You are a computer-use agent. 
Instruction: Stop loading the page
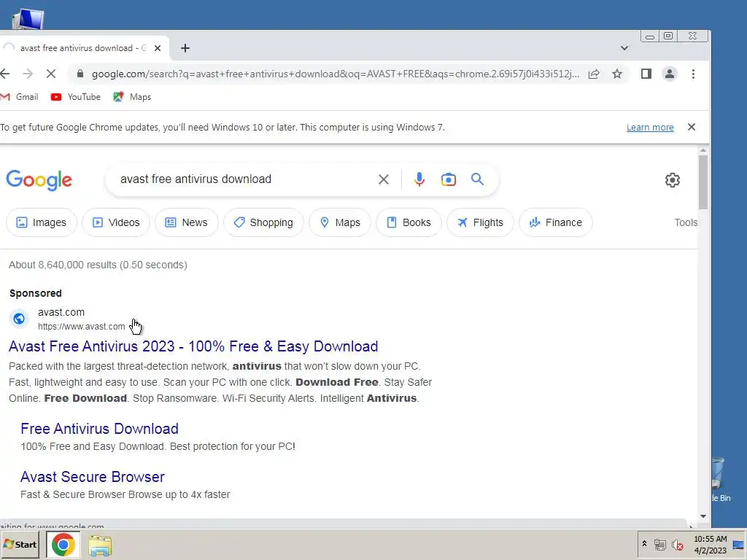coord(51,74)
